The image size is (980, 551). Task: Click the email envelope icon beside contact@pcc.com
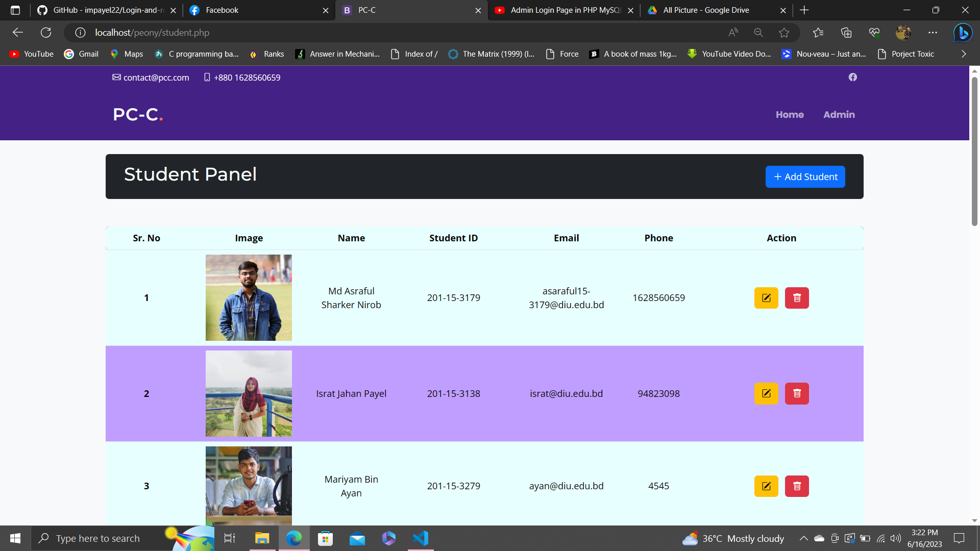coord(116,77)
